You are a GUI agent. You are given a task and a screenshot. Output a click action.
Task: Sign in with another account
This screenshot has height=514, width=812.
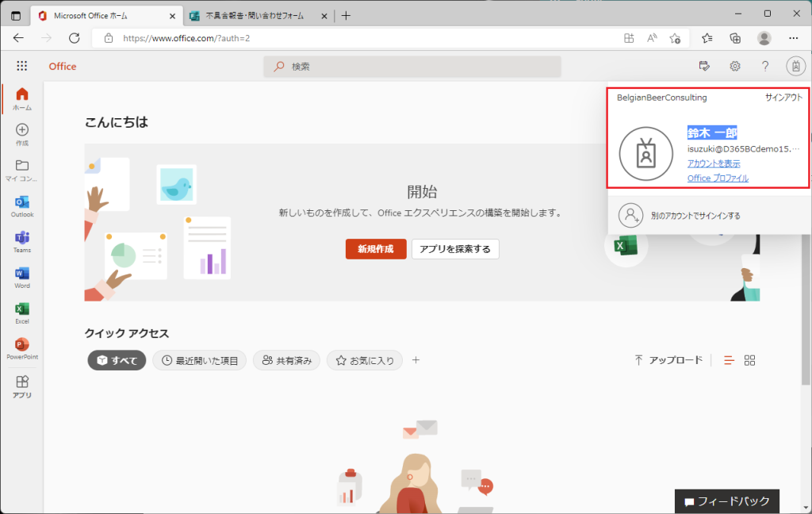[710, 215]
